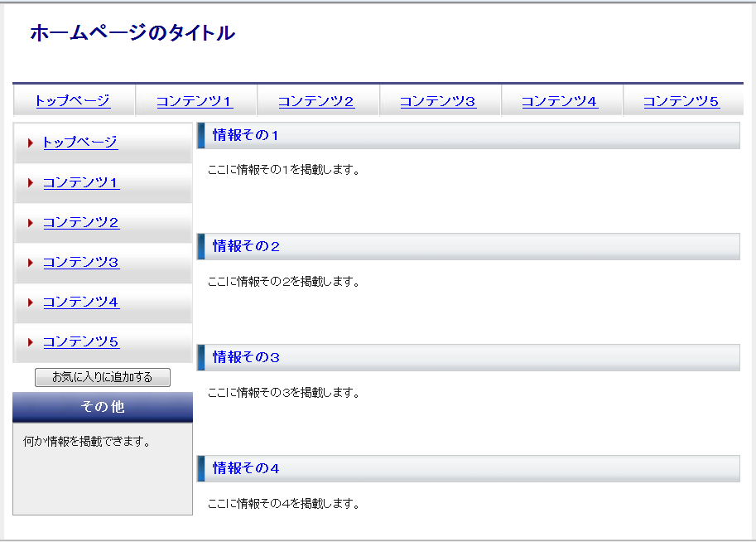
Task: Follow the sidebar コンテンツ3 link
Action: coord(81,263)
